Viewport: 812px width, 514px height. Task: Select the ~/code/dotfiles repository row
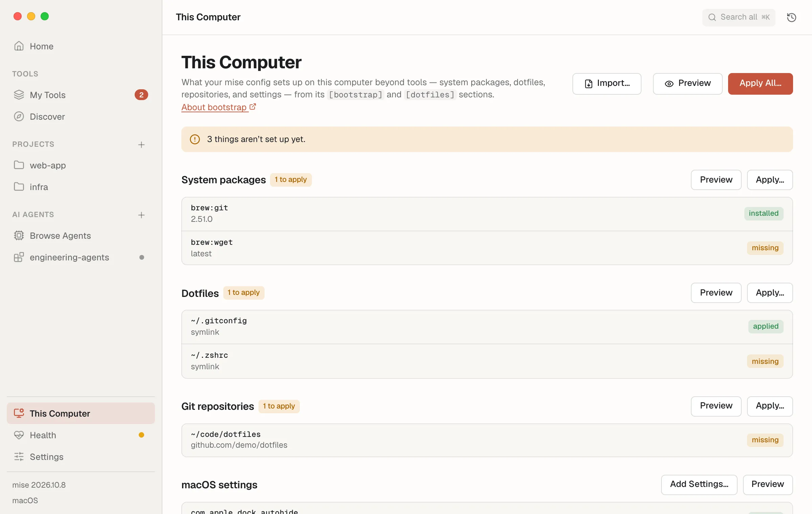(x=487, y=440)
